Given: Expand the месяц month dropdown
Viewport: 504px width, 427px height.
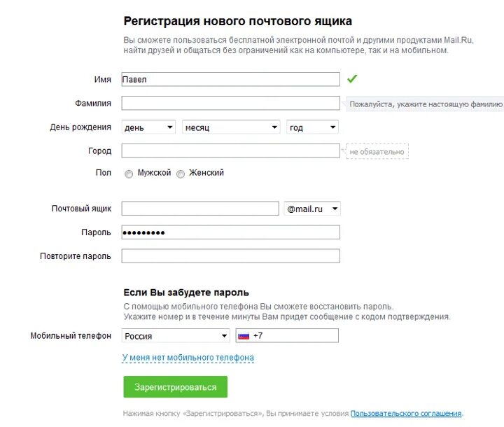Looking at the screenshot, I should click(231, 127).
